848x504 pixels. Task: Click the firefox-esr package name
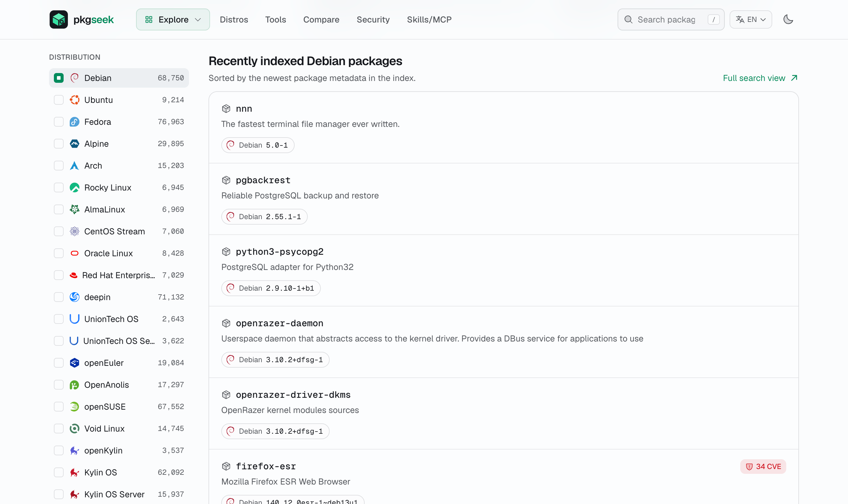266,466
